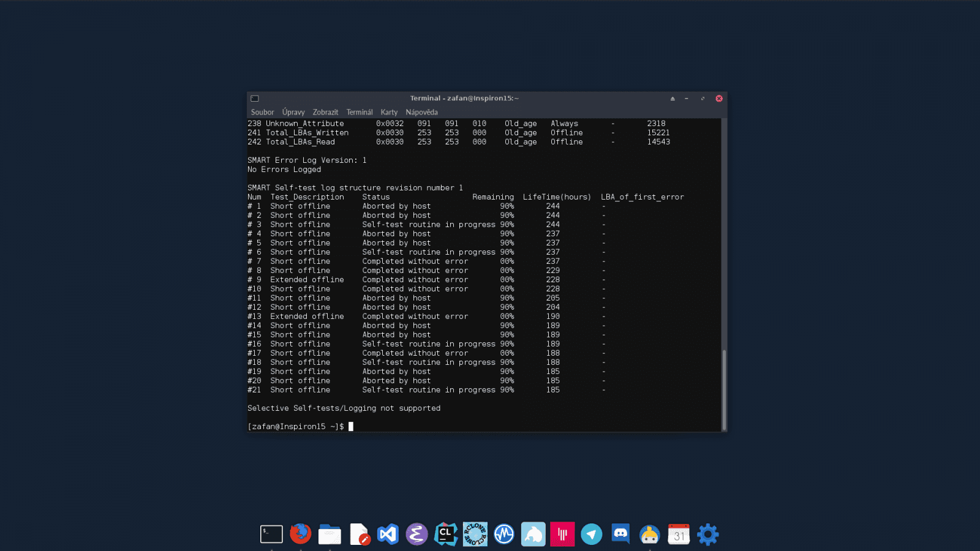The width and height of the screenshot is (980, 551).
Task: Open Telegram from the dock
Action: pyautogui.click(x=591, y=534)
